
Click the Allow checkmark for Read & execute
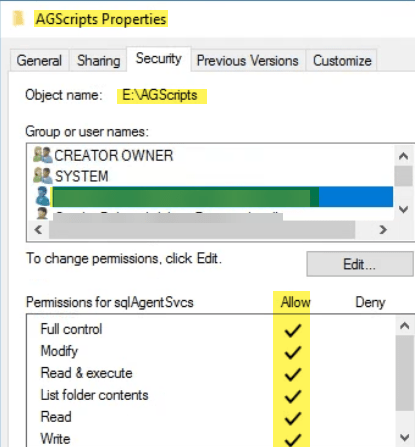click(x=293, y=374)
